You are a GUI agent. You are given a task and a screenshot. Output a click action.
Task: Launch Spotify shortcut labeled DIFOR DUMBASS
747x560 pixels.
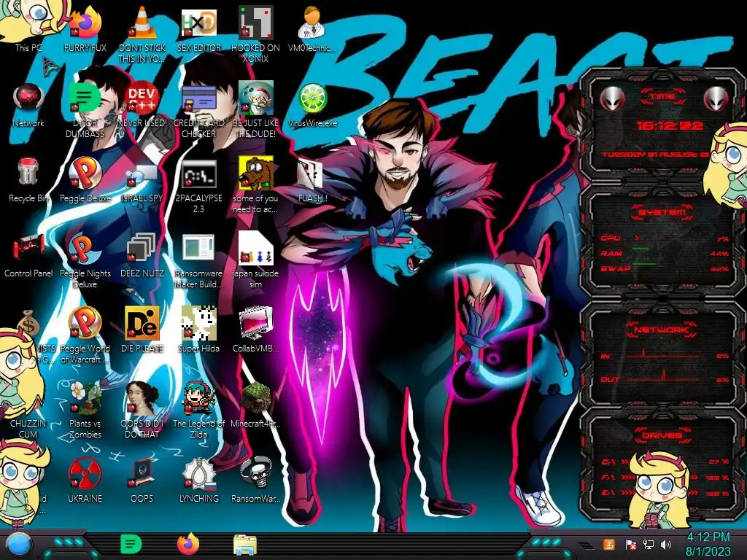[85, 98]
